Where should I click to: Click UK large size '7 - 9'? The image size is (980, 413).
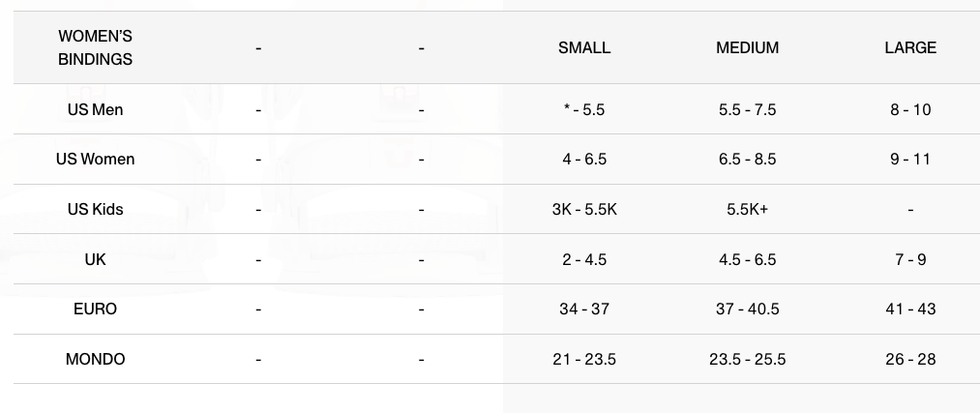910,259
